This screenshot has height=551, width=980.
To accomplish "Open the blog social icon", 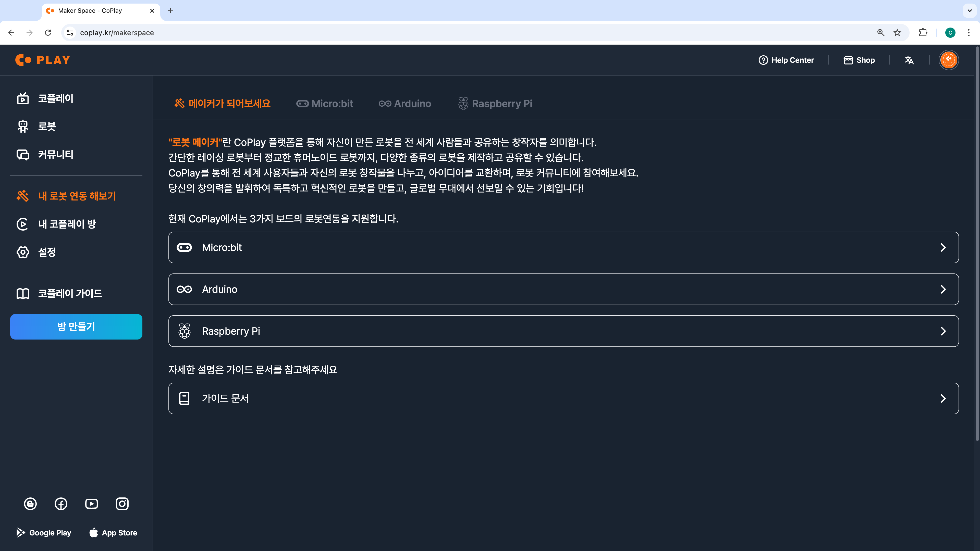I will 30,504.
